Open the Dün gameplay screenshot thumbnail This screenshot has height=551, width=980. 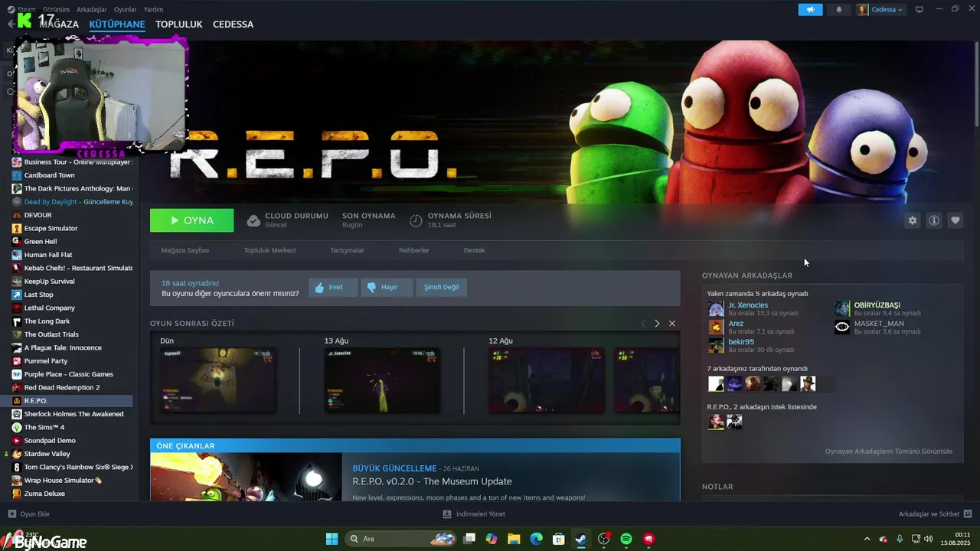tap(218, 380)
